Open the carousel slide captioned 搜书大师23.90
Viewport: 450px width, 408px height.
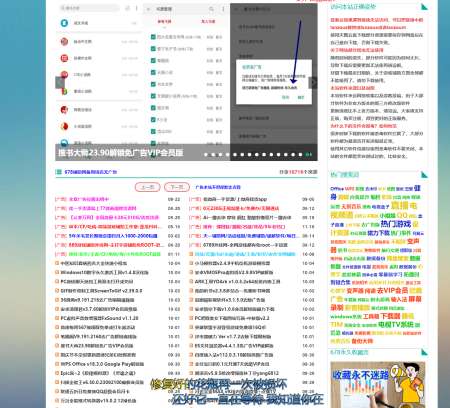(x=121, y=153)
